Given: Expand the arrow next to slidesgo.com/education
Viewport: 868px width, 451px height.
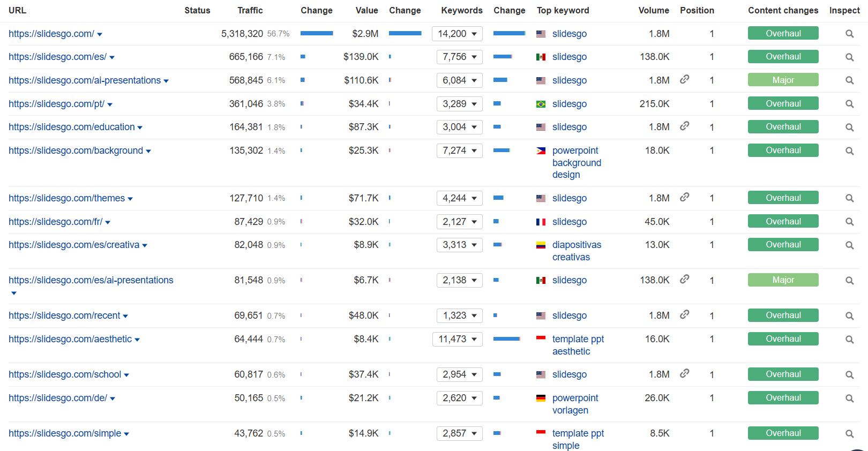Looking at the screenshot, I should coord(140,127).
